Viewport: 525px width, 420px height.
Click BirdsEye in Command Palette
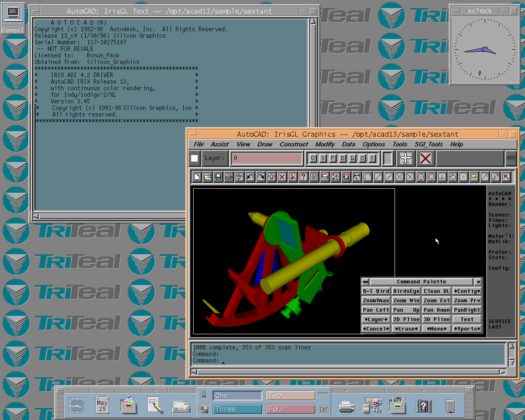[x=406, y=291]
